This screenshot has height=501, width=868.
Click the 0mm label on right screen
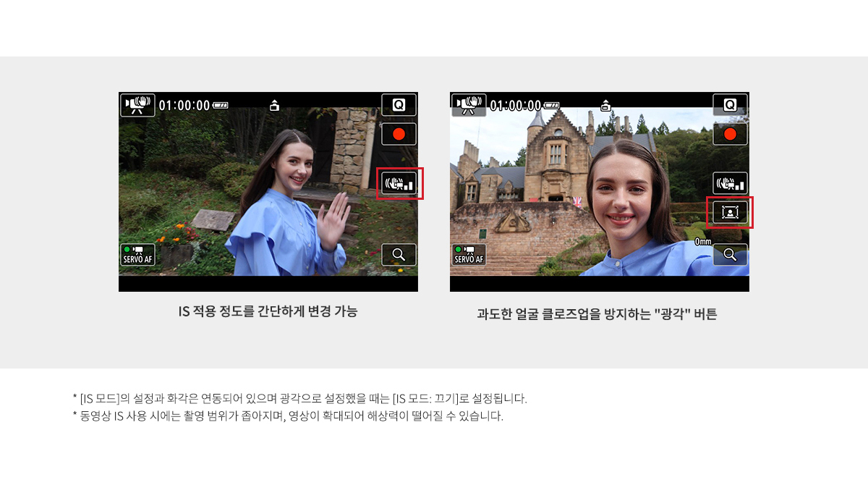pyautogui.click(x=703, y=241)
